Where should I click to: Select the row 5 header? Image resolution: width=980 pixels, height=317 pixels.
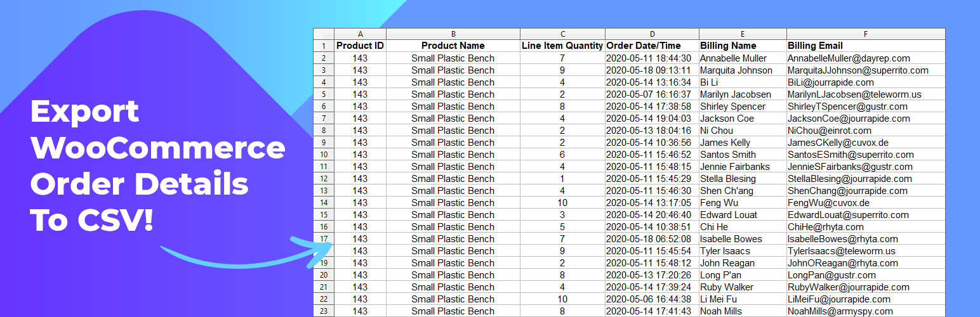click(x=324, y=94)
